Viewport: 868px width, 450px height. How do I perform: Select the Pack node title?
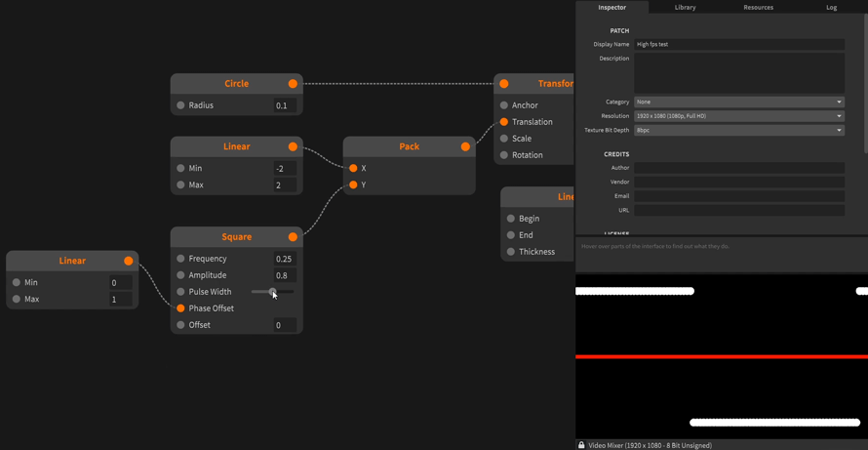coord(409,146)
